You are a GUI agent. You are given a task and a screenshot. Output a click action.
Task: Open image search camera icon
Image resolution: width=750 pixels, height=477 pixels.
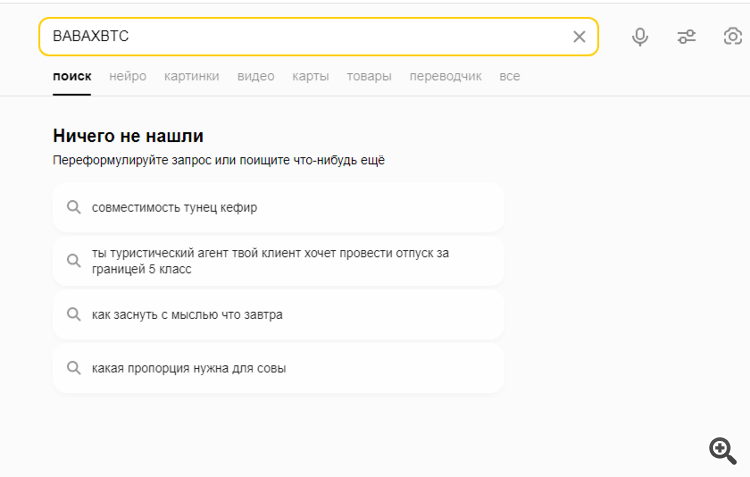[733, 36]
